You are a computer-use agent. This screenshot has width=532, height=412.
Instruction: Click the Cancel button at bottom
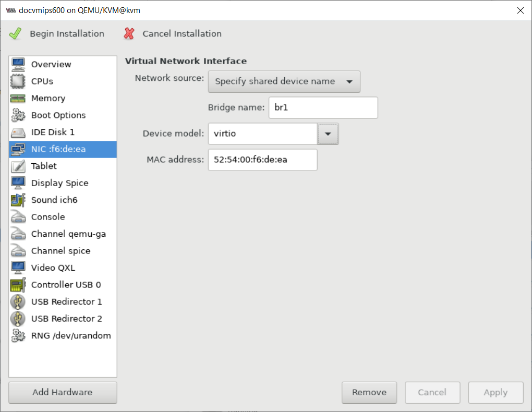432,393
